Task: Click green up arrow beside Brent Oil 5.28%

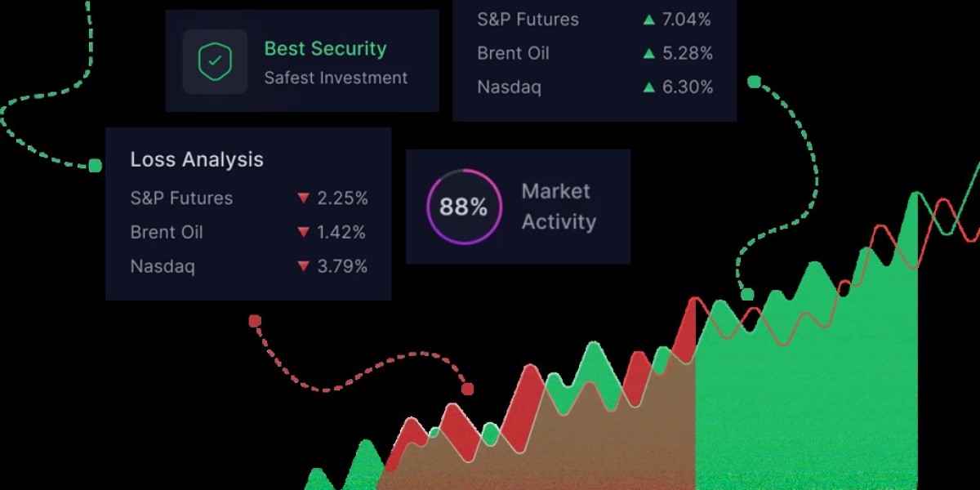Action: coord(649,54)
